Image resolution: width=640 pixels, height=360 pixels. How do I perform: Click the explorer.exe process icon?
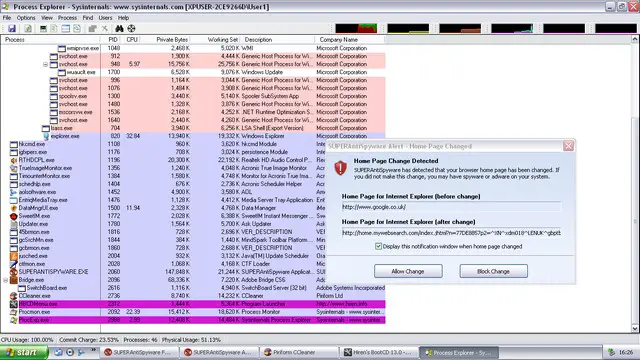coord(46,136)
